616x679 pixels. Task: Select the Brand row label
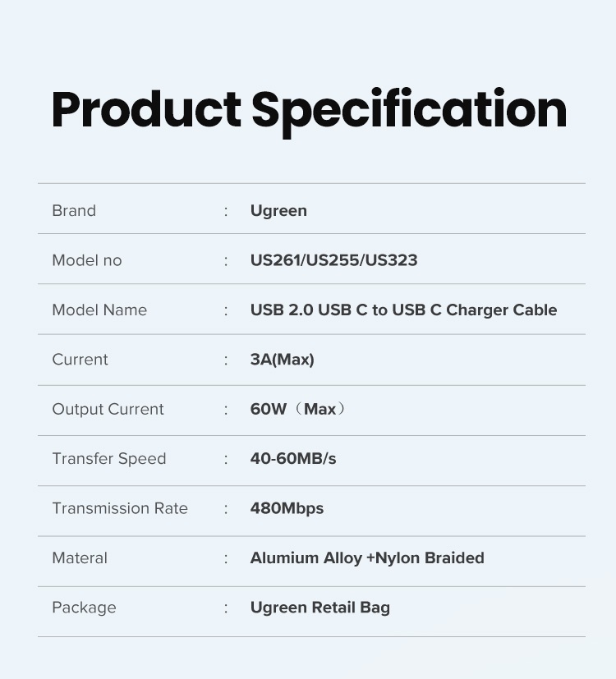click(x=74, y=211)
